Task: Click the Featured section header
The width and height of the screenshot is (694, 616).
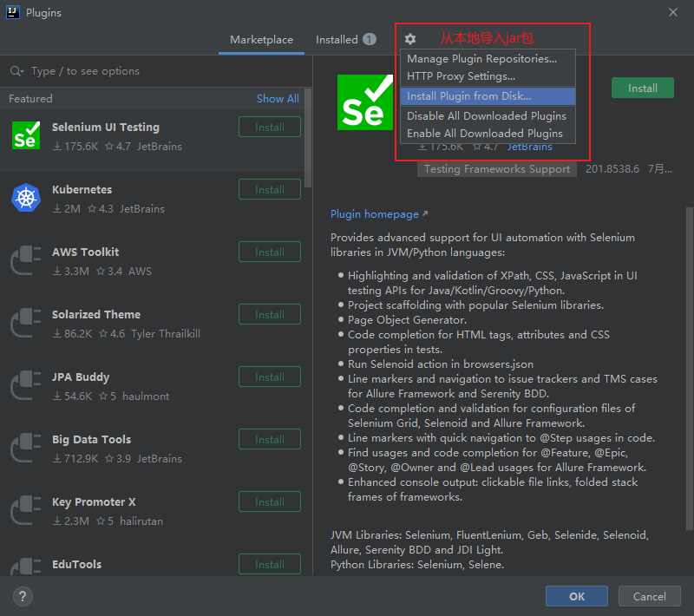Action: point(30,98)
